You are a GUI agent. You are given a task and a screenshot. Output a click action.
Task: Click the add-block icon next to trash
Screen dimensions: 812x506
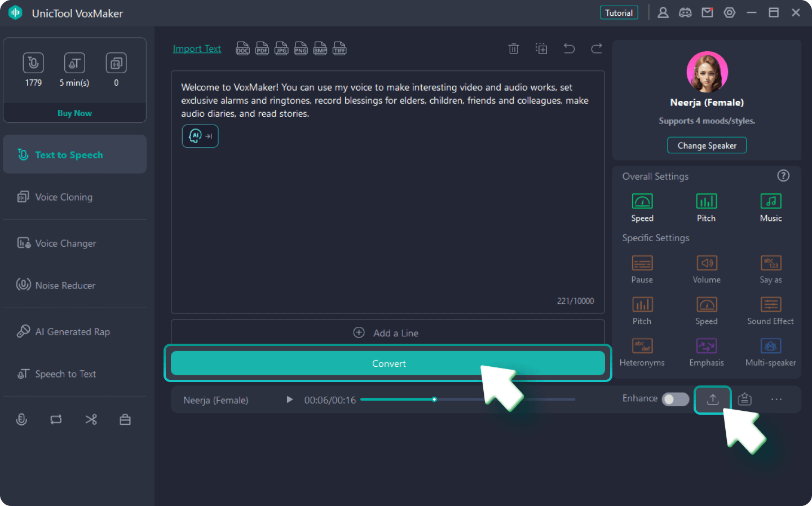[x=541, y=48]
